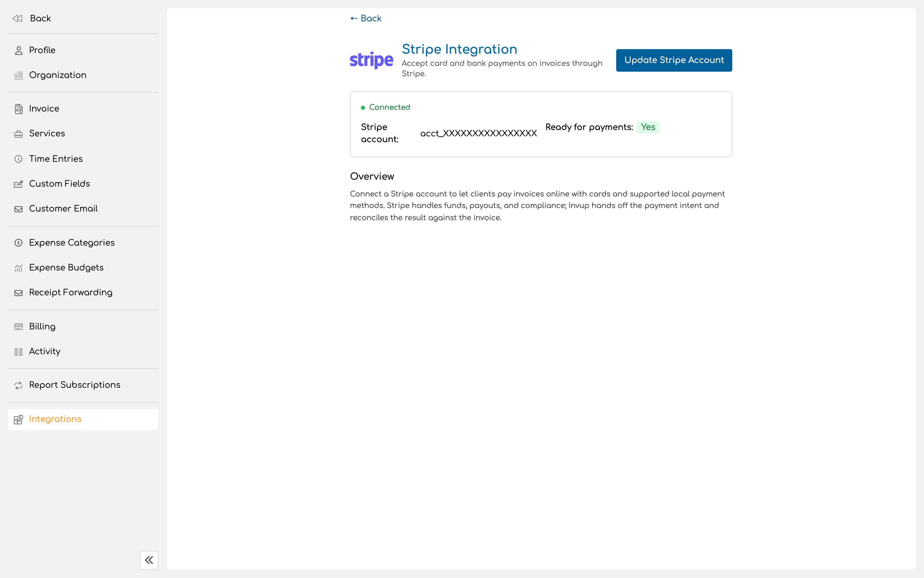Open Expense Budgets settings

pos(83,268)
